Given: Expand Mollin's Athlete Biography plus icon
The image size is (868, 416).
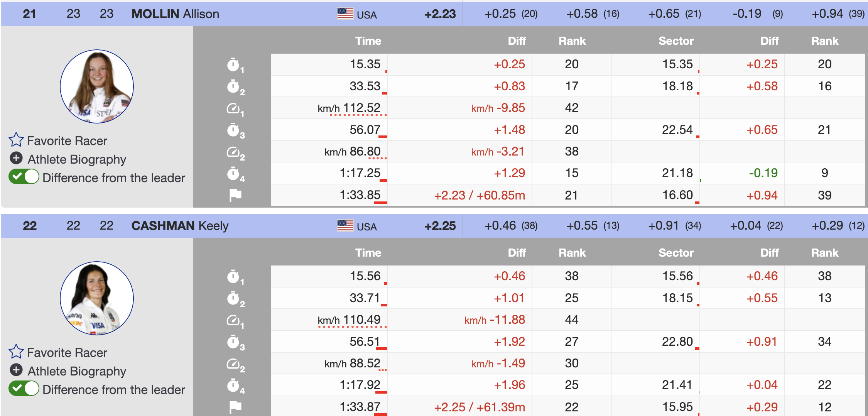Looking at the screenshot, I should point(16,158).
